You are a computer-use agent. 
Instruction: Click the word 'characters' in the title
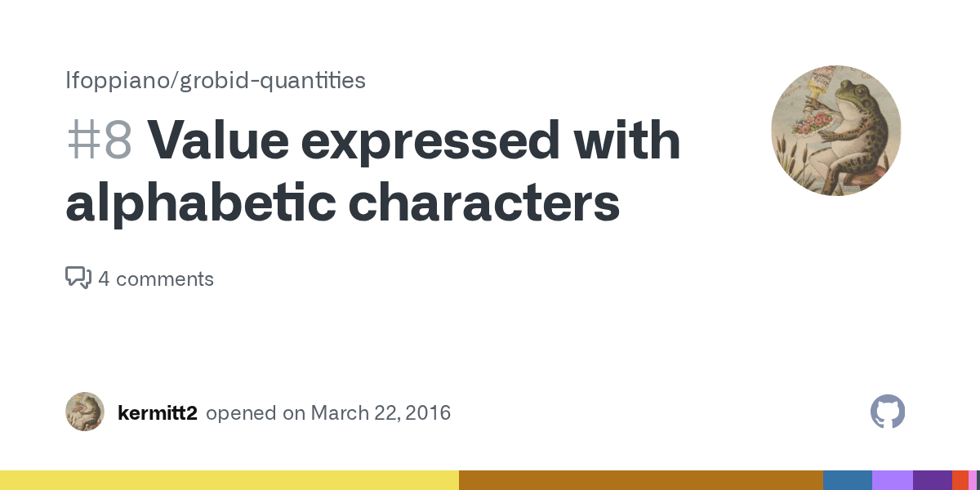click(x=484, y=203)
